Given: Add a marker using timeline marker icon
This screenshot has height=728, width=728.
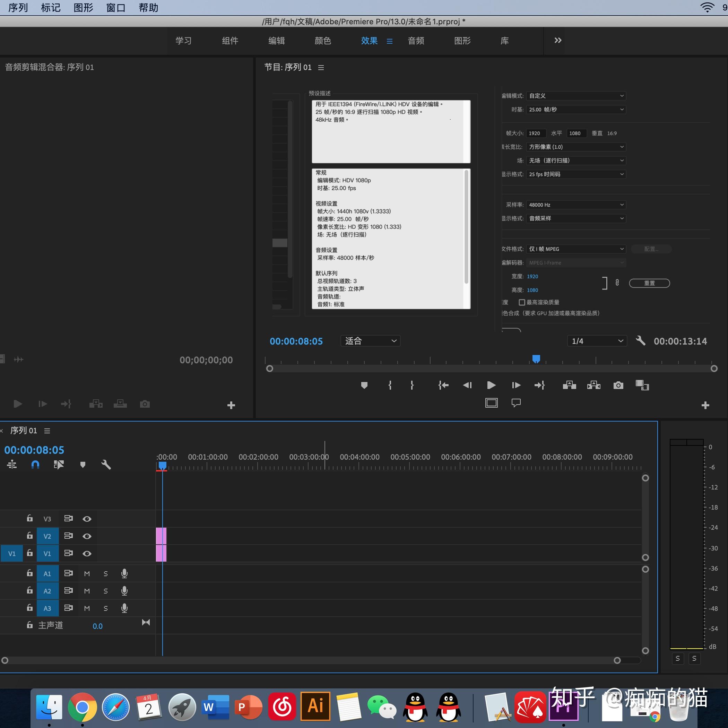Looking at the screenshot, I should pyautogui.click(x=83, y=465).
